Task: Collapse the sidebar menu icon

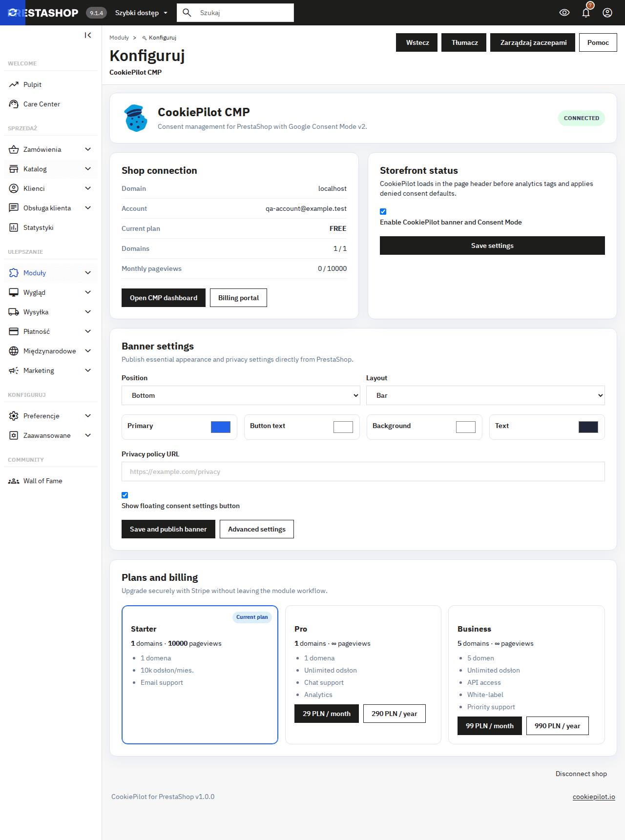Action: (88, 35)
